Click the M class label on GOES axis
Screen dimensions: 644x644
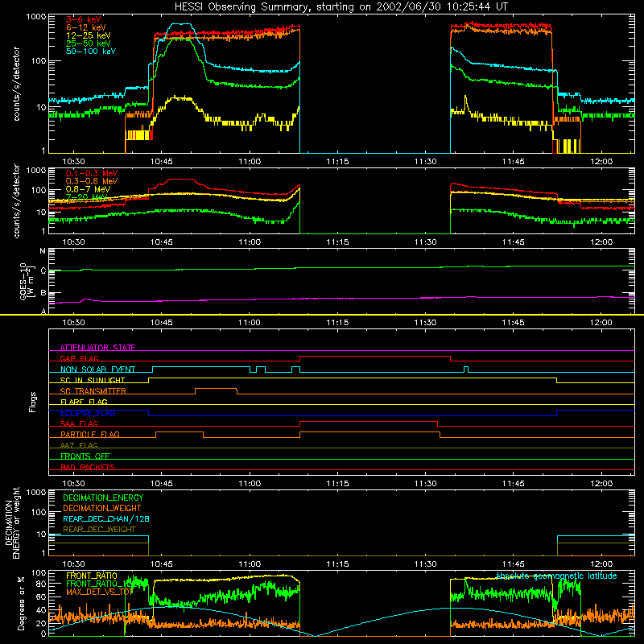coord(43,251)
